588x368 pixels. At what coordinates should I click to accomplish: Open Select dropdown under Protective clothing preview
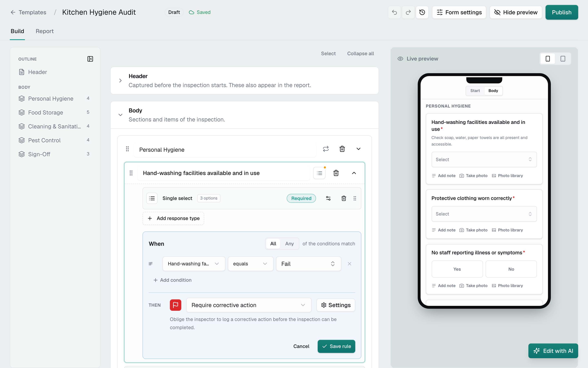[484, 214]
